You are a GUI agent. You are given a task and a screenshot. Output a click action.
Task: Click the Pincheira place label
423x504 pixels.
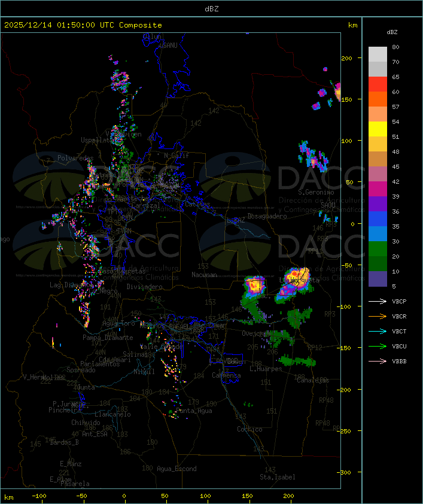(x=65, y=410)
